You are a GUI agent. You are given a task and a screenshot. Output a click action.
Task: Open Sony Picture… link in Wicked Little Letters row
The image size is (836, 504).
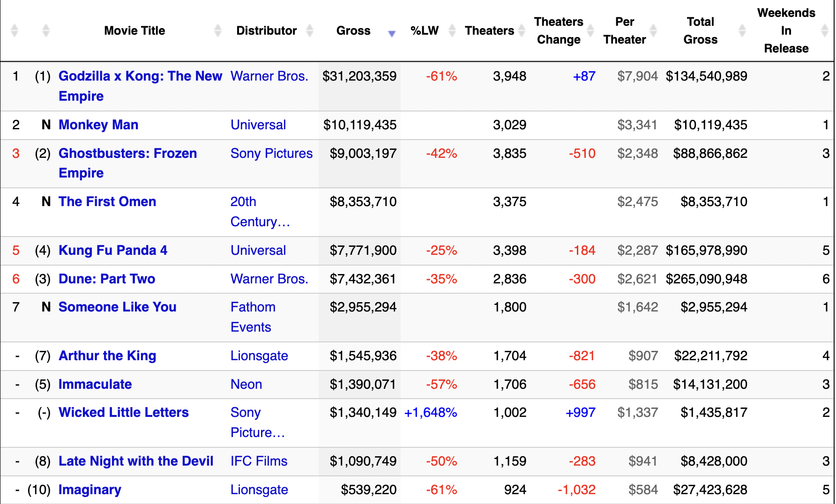coord(257,422)
